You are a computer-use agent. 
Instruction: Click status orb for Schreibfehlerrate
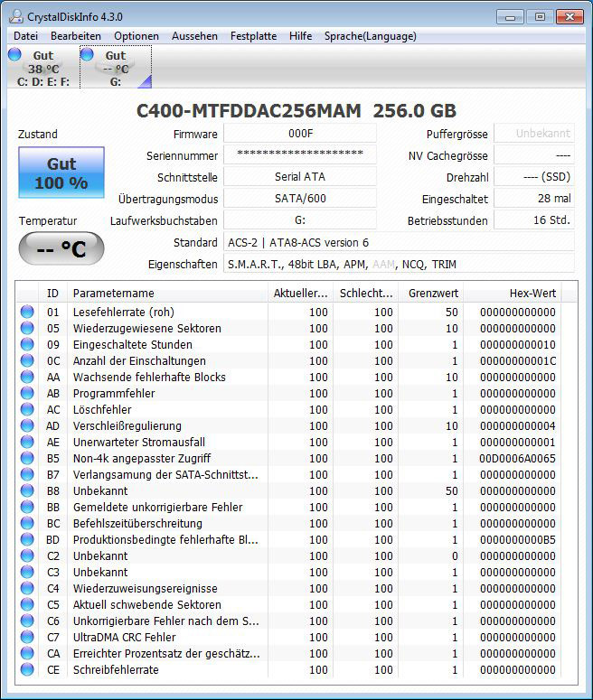click(x=27, y=669)
